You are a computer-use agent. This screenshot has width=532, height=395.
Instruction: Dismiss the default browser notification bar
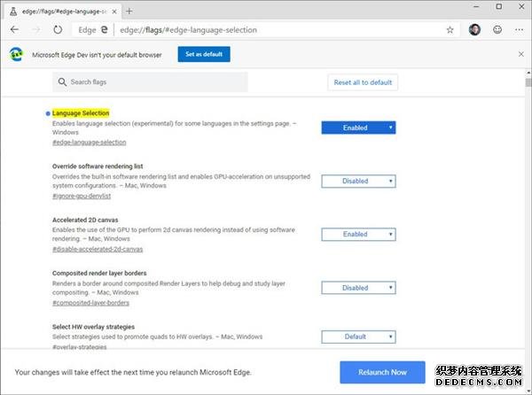(521, 54)
